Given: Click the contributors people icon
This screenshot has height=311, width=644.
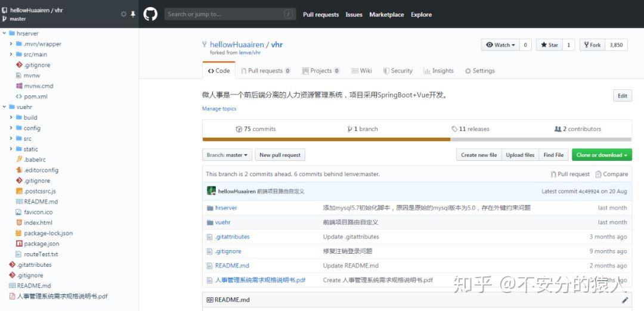Looking at the screenshot, I should [558, 129].
